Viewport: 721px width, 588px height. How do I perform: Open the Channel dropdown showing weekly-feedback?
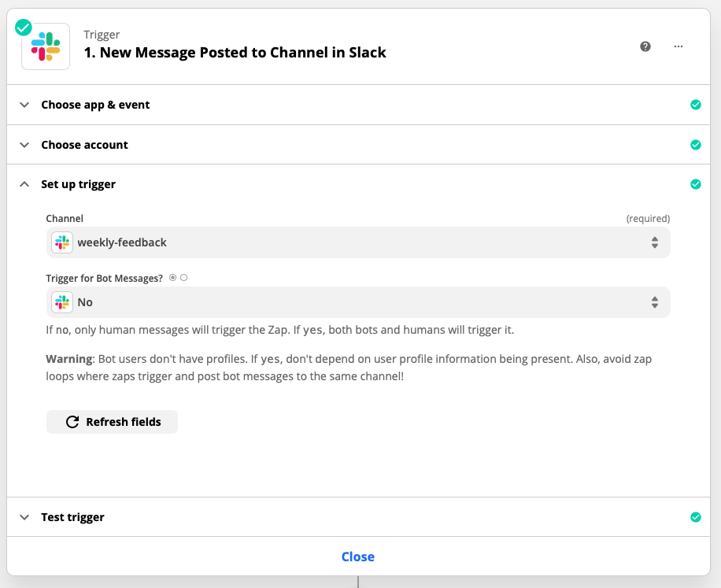click(357, 242)
